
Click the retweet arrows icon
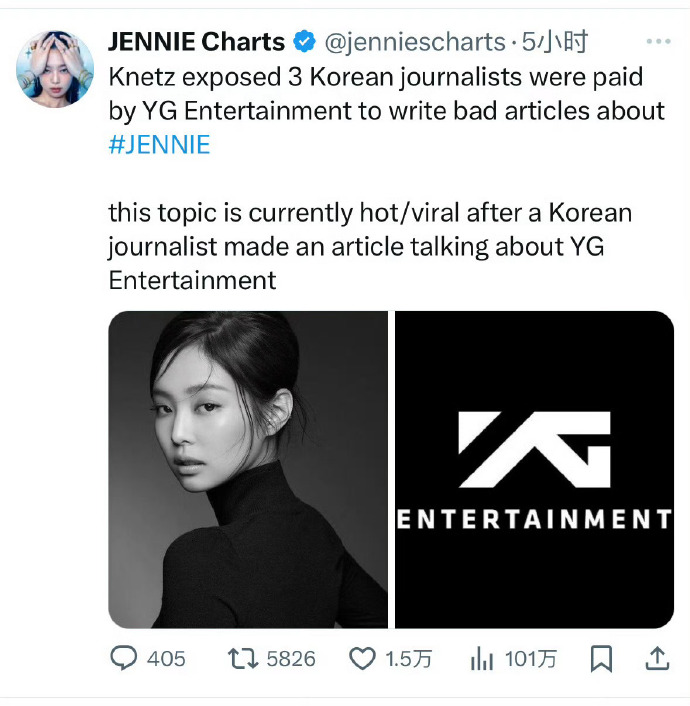click(242, 658)
